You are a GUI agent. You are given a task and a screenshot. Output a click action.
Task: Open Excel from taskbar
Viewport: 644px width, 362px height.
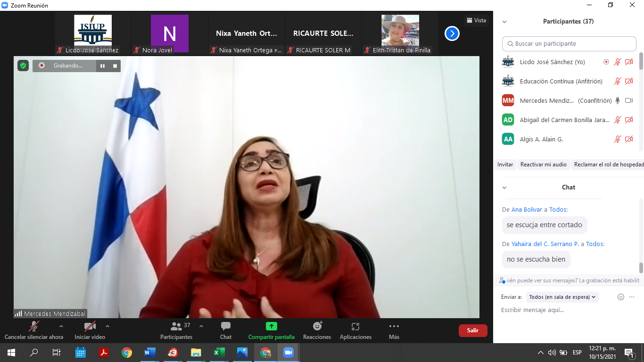click(x=219, y=352)
